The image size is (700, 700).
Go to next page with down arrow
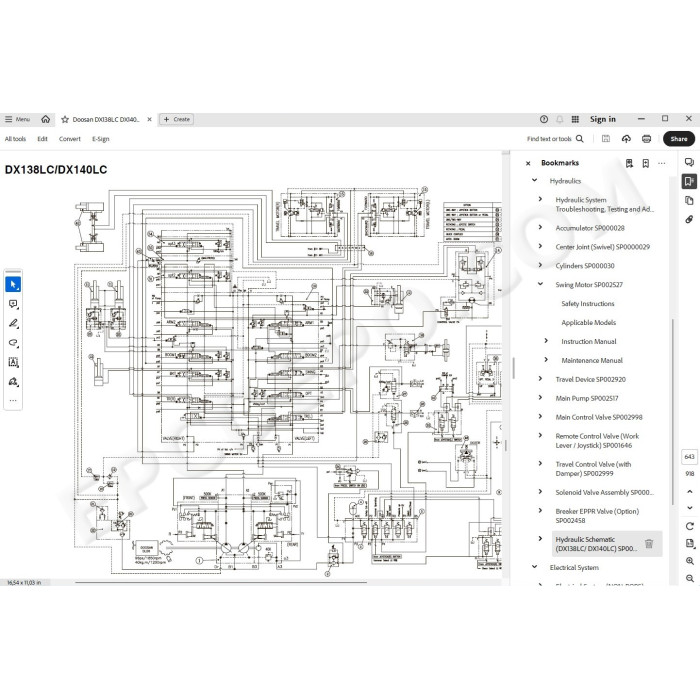click(690, 508)
